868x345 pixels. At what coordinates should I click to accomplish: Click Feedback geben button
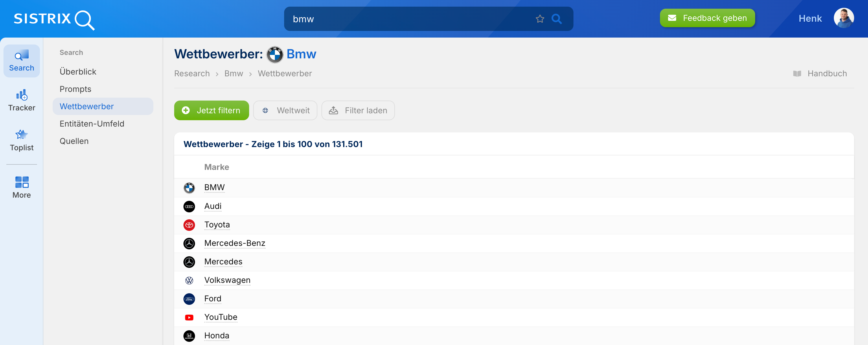707,18
